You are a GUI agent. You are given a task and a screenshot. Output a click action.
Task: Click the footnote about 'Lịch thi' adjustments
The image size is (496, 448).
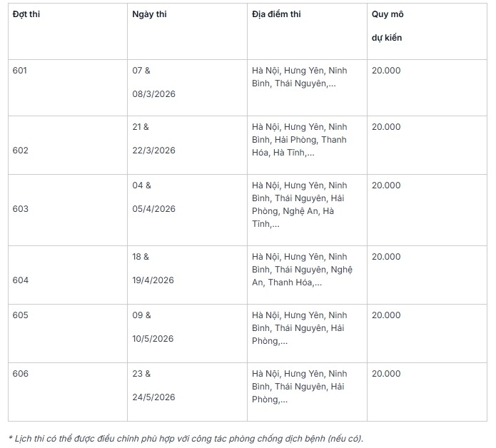[x=186, y=438]
